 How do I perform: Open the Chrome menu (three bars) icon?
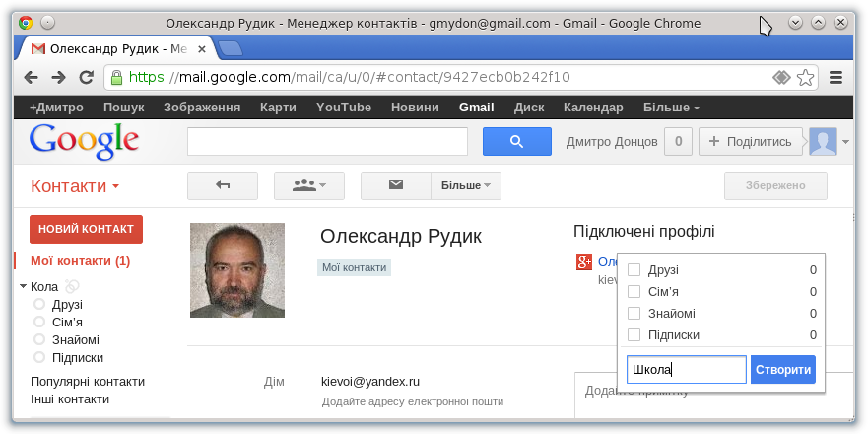[x=835, y=77]
